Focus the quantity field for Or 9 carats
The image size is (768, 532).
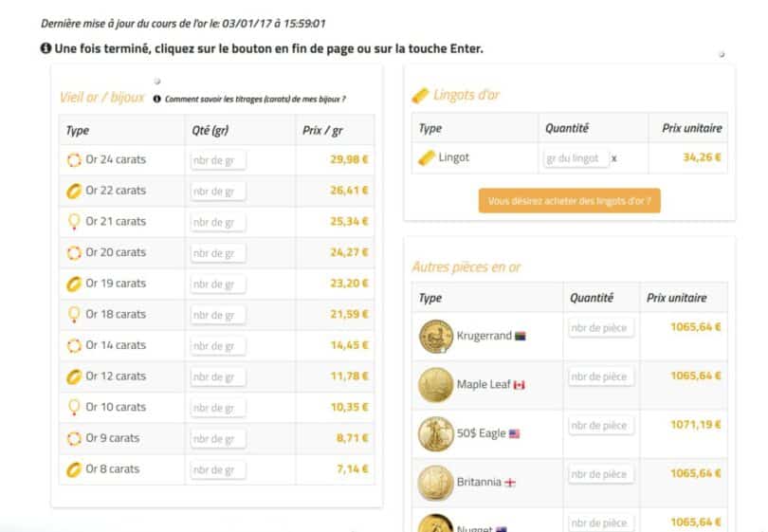(x=218, y=438)
